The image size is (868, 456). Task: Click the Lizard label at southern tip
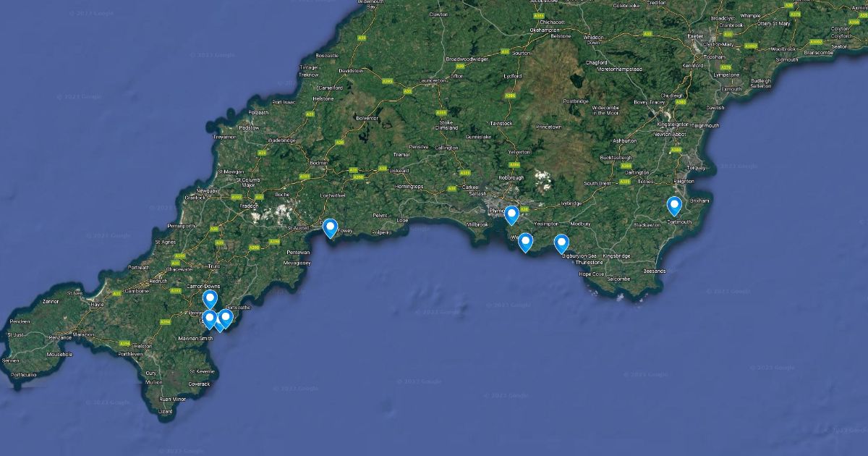click(x=166, y=411)
